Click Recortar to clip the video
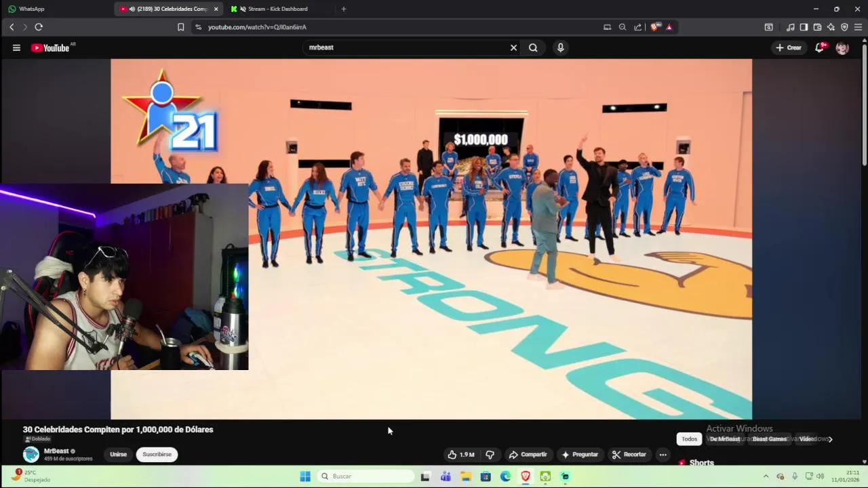The image size is (868, 488). point(629,454)
